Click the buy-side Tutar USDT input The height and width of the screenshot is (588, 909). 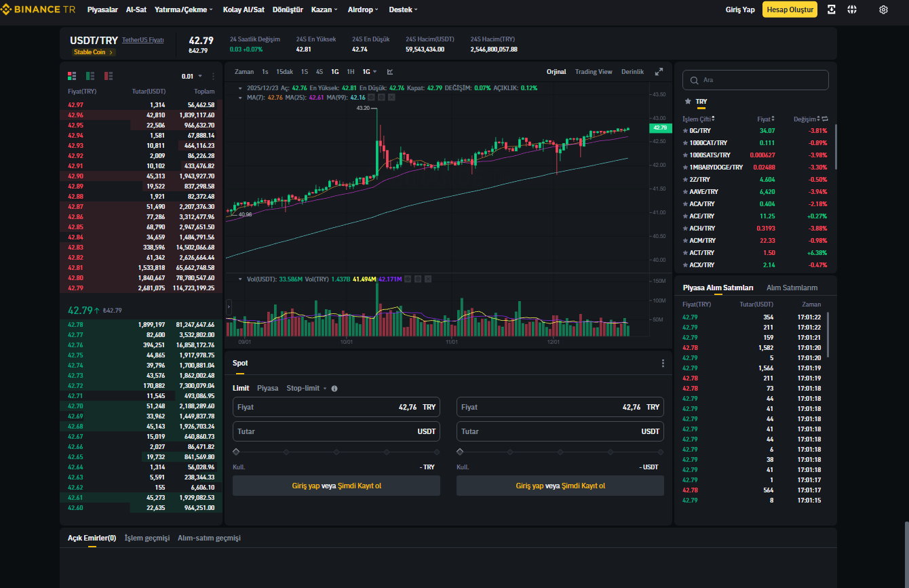point(336,431)
